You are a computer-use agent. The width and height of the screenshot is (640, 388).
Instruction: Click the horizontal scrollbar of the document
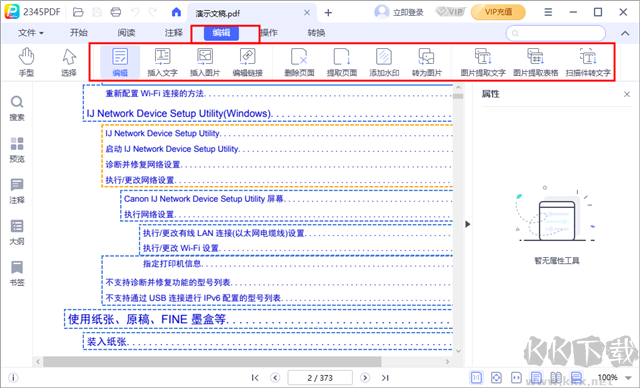coord(212,361)
